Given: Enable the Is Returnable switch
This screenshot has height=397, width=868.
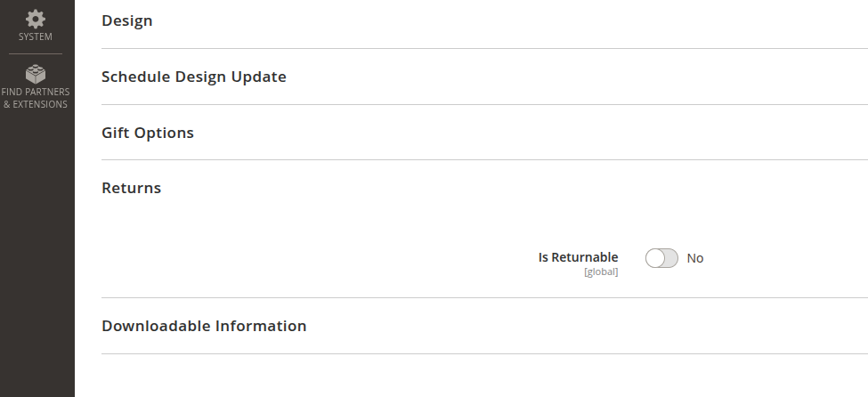Looking at the screenshot, I should point(661,258).
